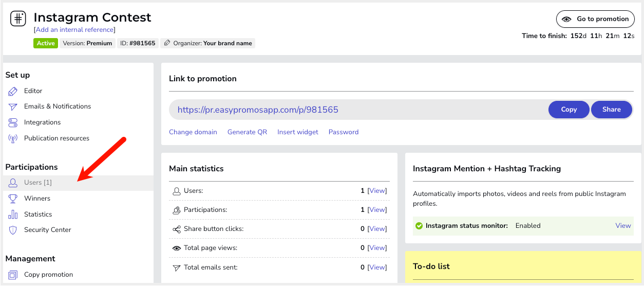644x286 pixels.
Task: View the Instagram status monitor
Action: pyautogui.click(x=623, y=226)
